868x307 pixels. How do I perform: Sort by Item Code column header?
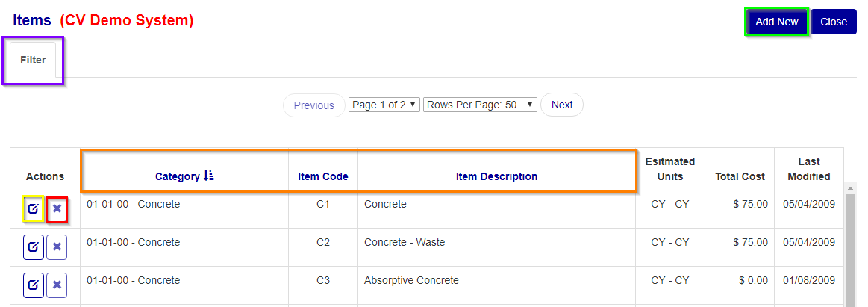[x=323, y=177]
